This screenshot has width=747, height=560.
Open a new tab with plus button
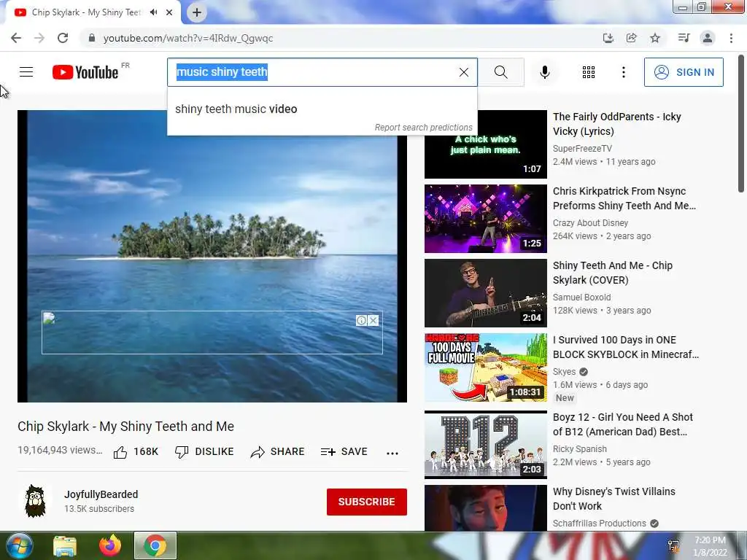(197, 12)
